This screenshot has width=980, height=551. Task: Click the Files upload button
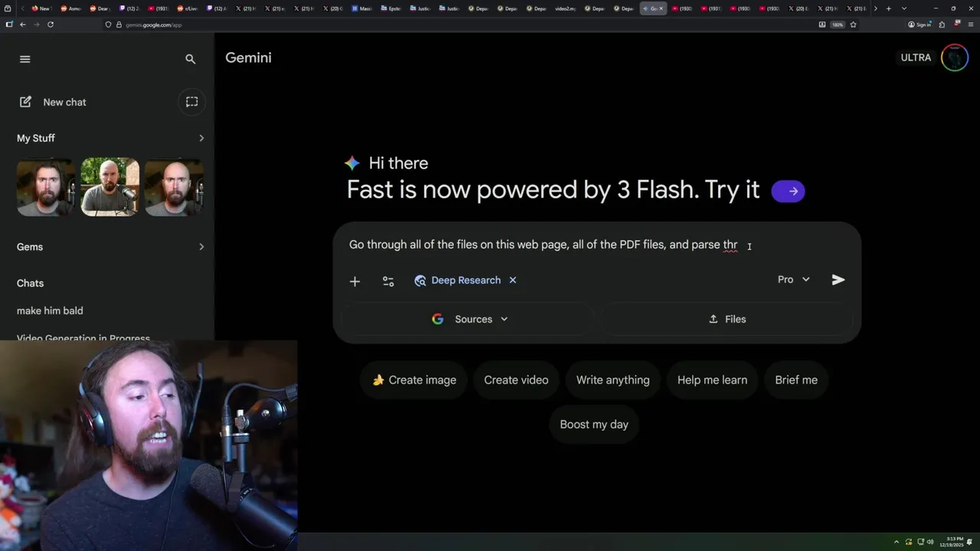click(727, 319)
